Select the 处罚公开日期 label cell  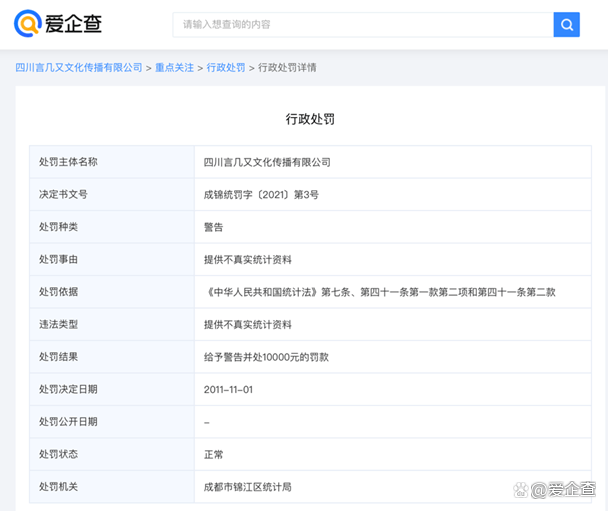click(x=112, y=422)
